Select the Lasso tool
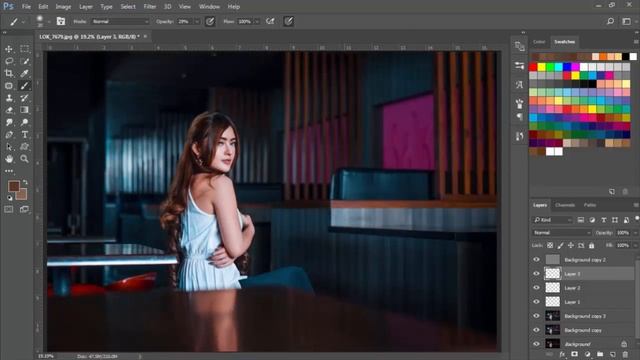Screen dimensions: 640x360 coord(9,61)
